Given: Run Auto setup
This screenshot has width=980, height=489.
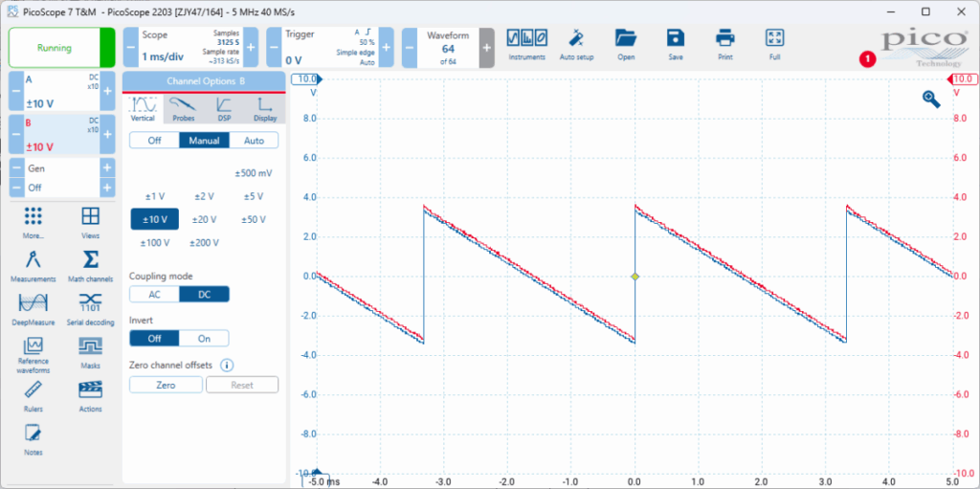Looking at the screenshot, I should tap(576, 45).
